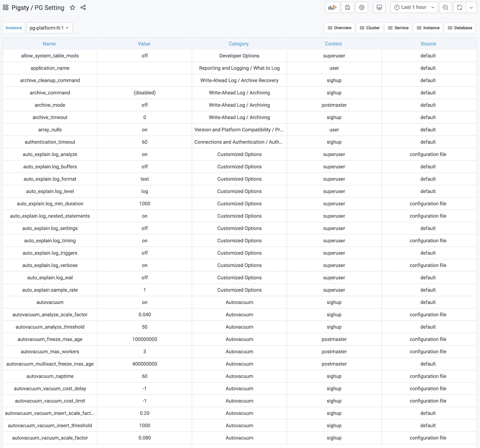Zoom out the time range
The height and width of the screenshot is (448, 480).
445,8
